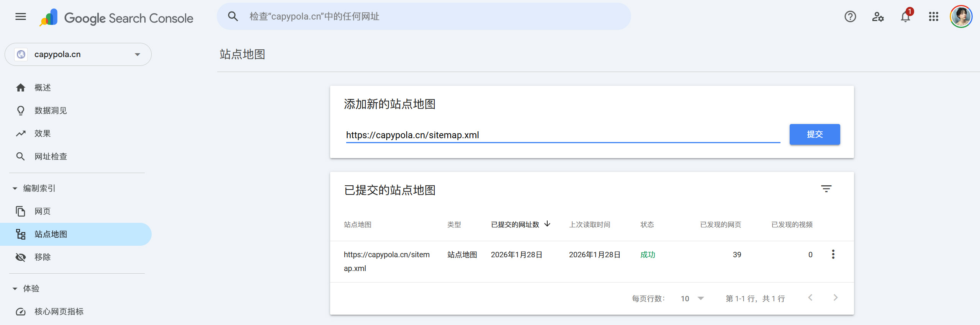Viewport: 980px width, 325px height.
Task: Open the Help question mark icon
Action: pyautogui.click(x=850, y=16)
